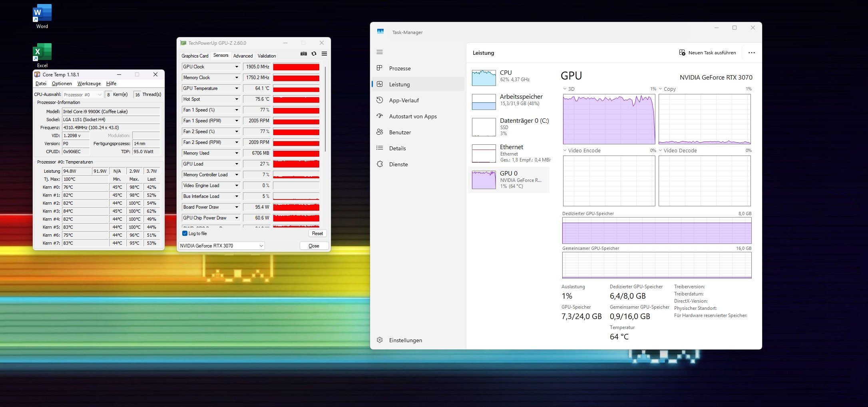Open the Board Power Draw dropdown
The image size is (868, 407).
coord(237,207)
